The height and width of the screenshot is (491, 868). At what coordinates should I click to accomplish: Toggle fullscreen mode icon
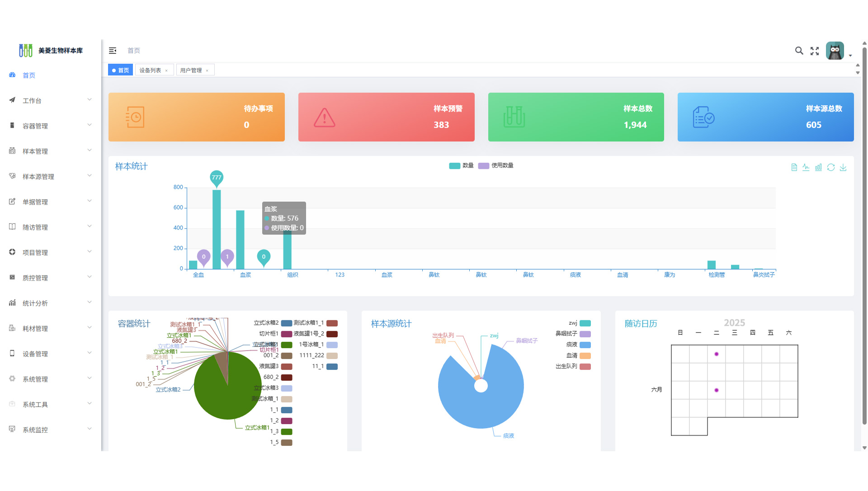click(815, 51)
